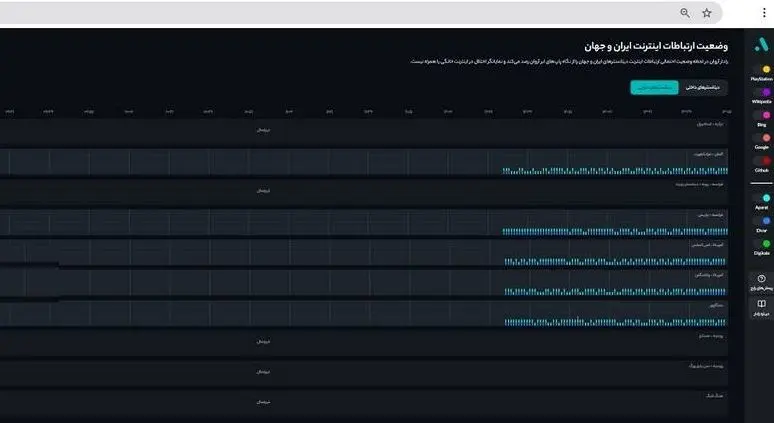Screen dimensions: 774x423
Task: Switch to the internal datacenters tab
Action: 697,88
